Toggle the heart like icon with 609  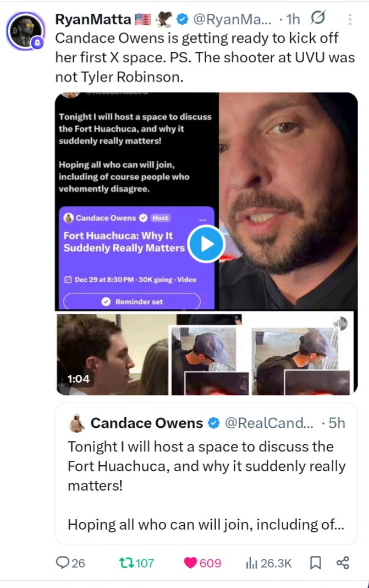[202, 563]
